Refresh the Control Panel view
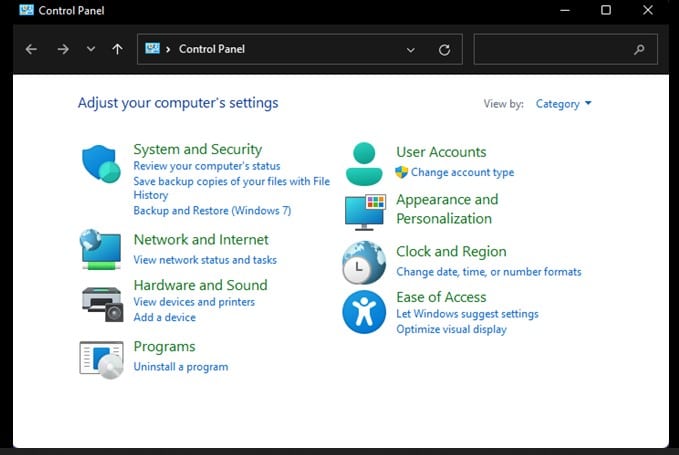Viewport: 679px width, 455px height. 444,50
